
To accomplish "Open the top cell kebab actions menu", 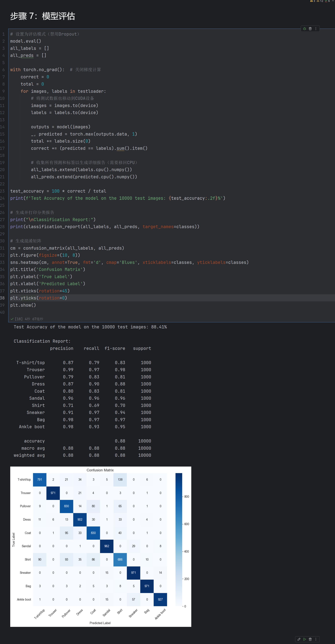I will click(x=316, y=29).
